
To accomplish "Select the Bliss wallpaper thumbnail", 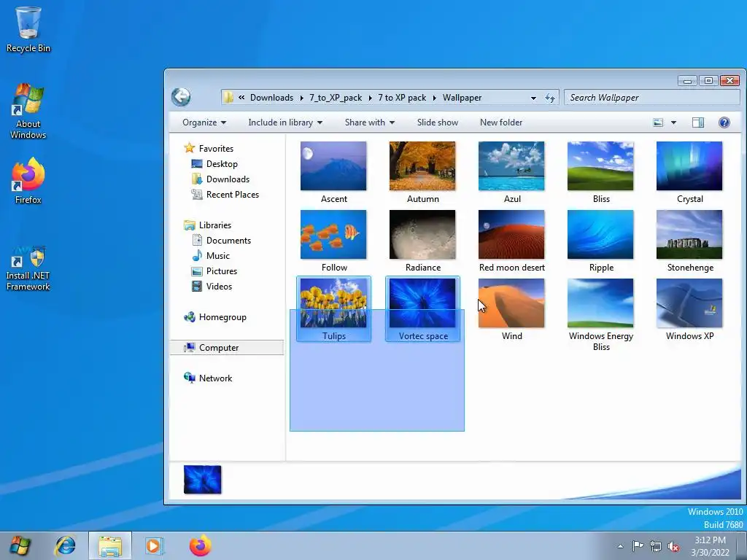I will pyautogui.click(x=601, y=166).
